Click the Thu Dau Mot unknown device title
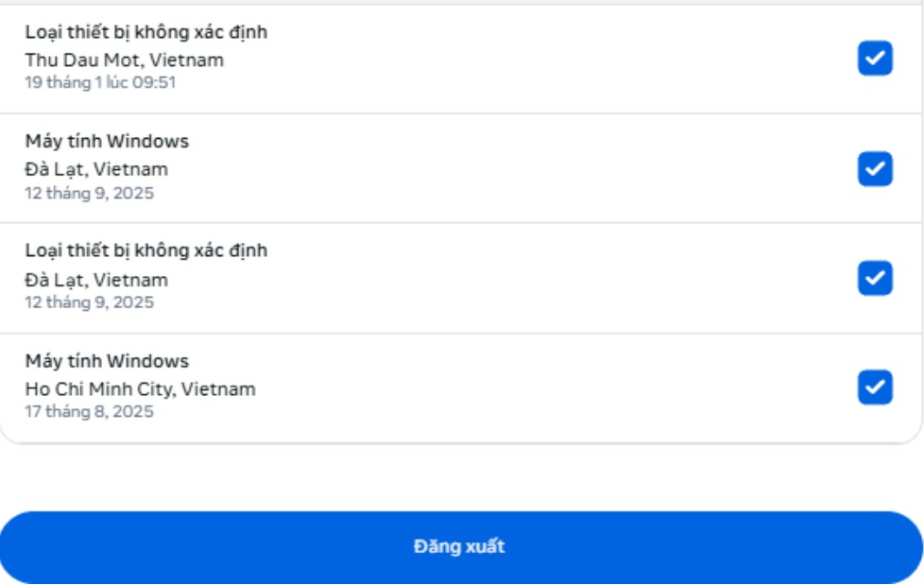This screenshot has width=924, height=585. [x=146, y=32]
